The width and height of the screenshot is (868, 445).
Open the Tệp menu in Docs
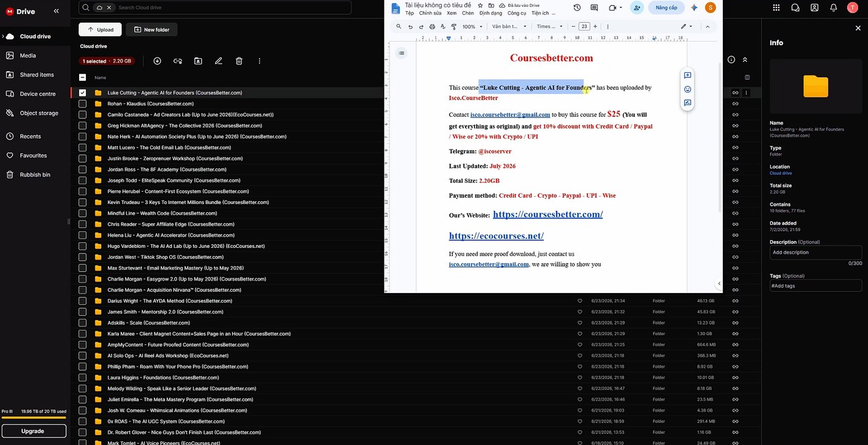coord(409,13)
